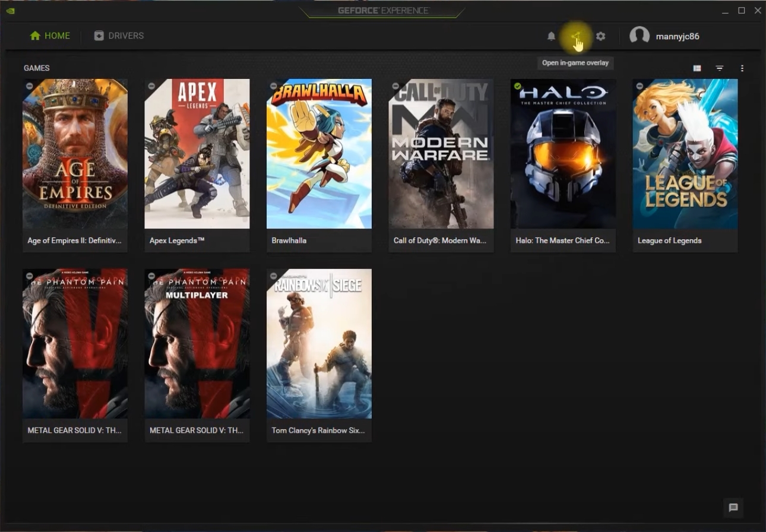Open the games filter icon

720,68
